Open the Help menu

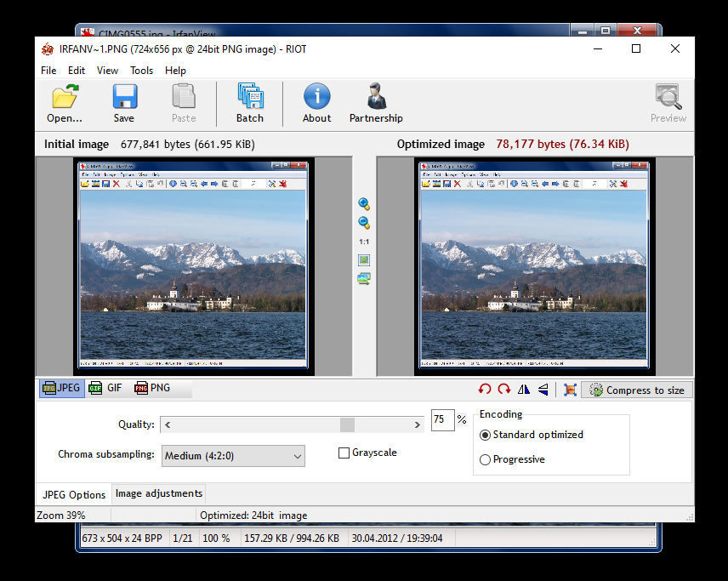(175, 71)
